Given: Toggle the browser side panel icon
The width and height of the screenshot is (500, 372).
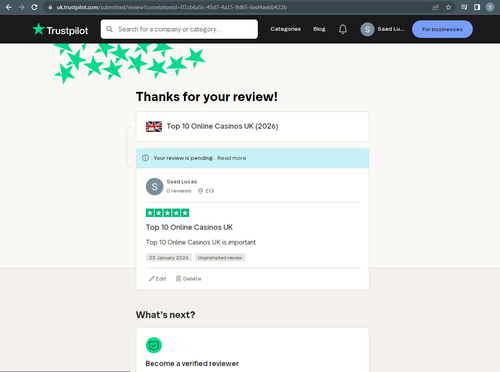Looking at the screenshot, I should 477,7.
